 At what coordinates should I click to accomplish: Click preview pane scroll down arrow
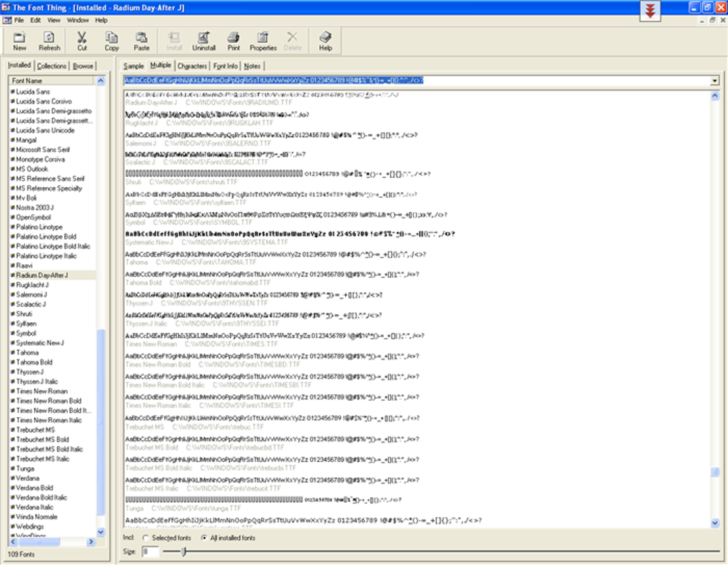pyautogui.click(x=715, y=523)
